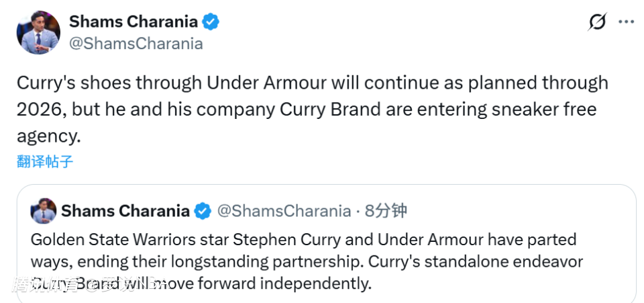Click the word "agency." ending the main post
644x303 pixels.
coord(48,135)
